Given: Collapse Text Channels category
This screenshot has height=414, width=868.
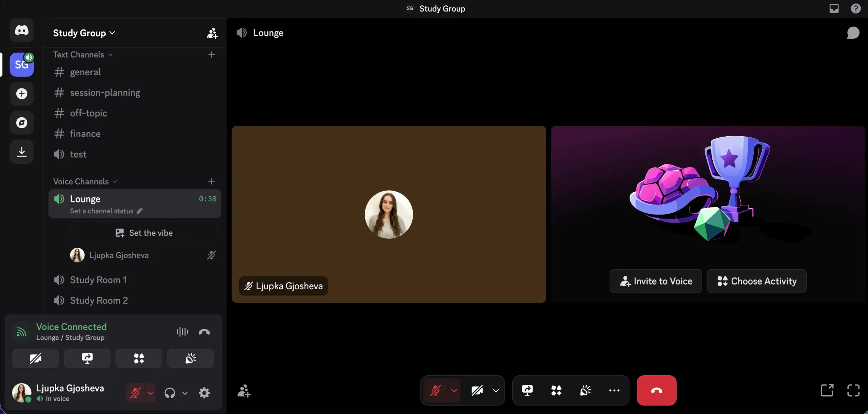Looking at the screenshot, I should (x=83, y=55).
